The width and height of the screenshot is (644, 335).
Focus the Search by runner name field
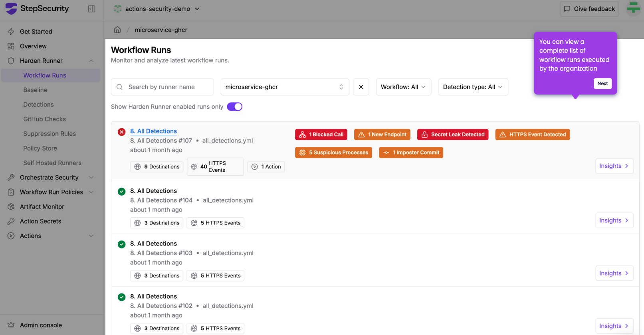[162, 87]
